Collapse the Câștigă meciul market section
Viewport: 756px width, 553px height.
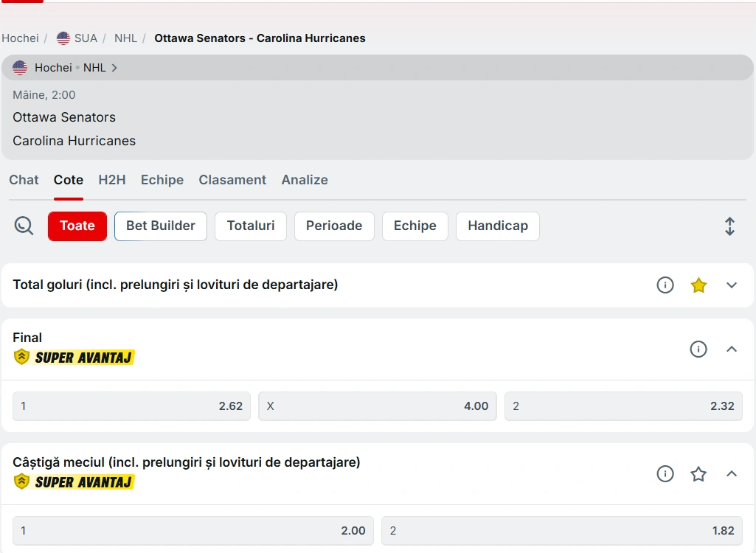click(x=732, y=474)
